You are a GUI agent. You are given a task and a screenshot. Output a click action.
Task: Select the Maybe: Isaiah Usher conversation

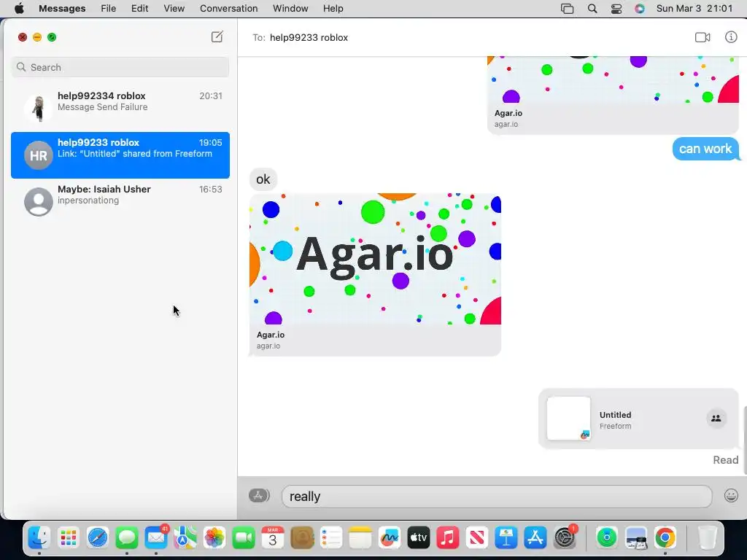click(120, 201)
